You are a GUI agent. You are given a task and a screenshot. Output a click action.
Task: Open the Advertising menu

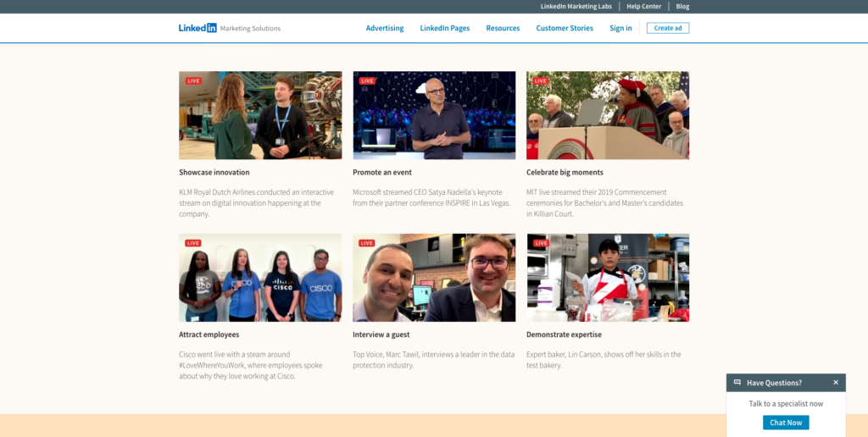[385, 28]
